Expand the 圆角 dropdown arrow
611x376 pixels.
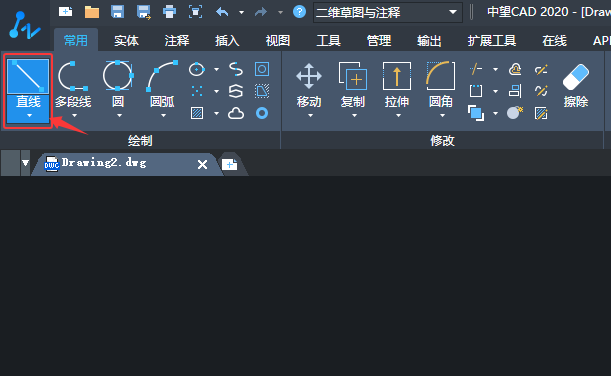pos(442,116)
